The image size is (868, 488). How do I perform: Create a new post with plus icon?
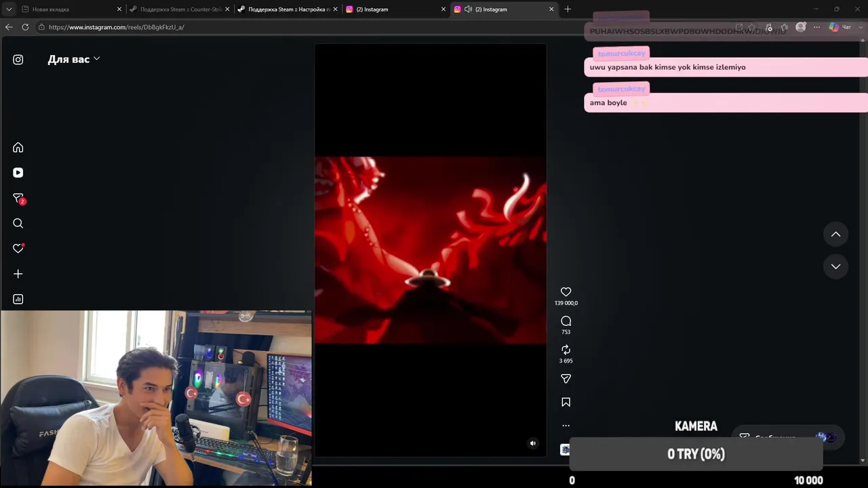(18, 274)
